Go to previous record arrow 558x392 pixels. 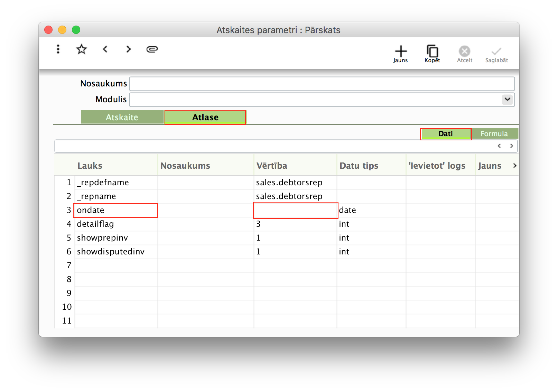(105, 49)
